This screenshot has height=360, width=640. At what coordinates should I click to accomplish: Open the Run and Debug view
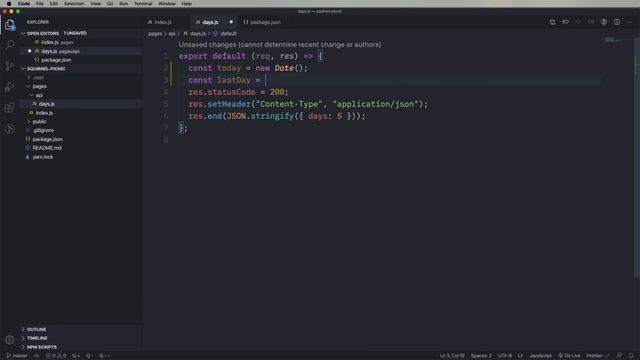tap(9, 87)
